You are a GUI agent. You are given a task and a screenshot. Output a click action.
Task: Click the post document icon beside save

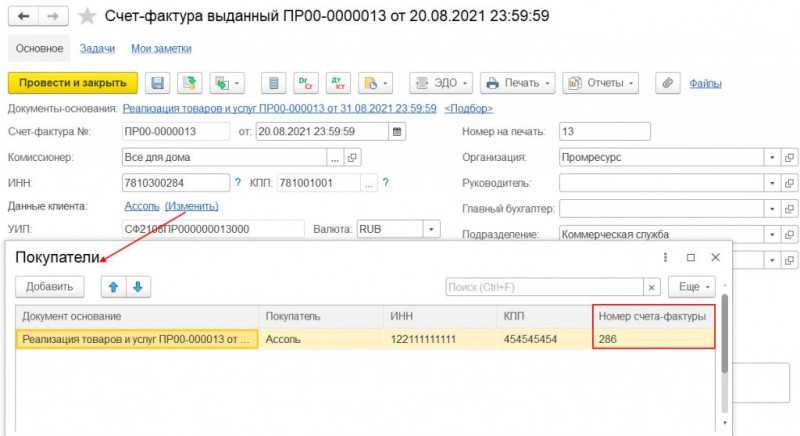190,83
